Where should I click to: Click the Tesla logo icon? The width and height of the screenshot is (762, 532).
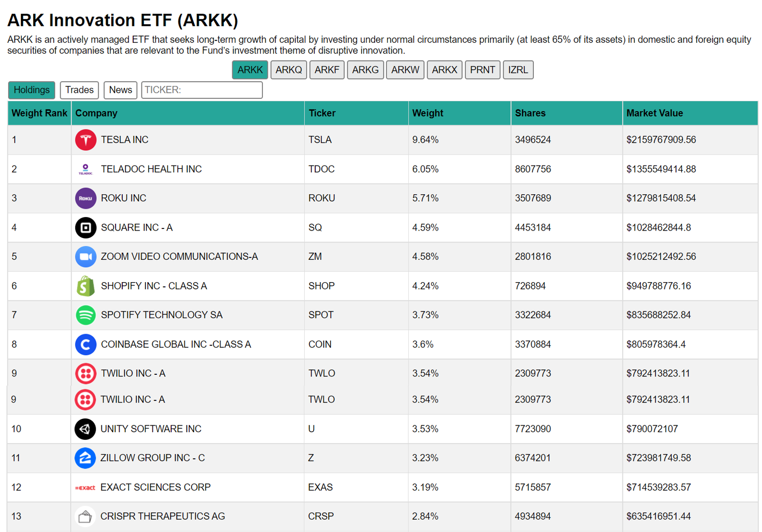85,140
